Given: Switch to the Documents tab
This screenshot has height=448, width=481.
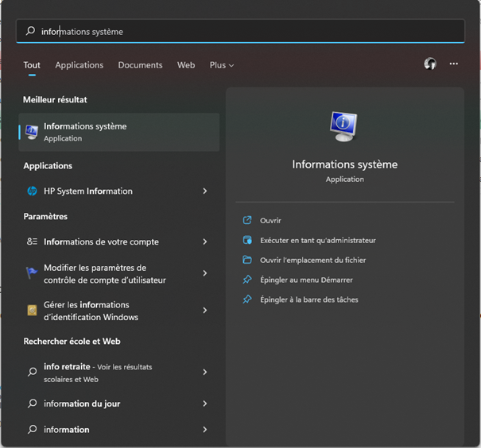Looking at the screenshot, I should tap(140, 65).
